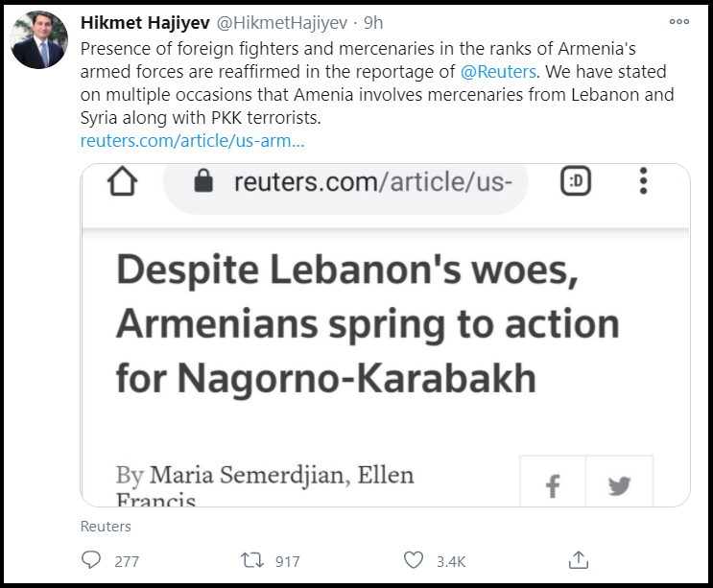
Task: Click the Twitter bird share icon
Action: coord(619,486)
